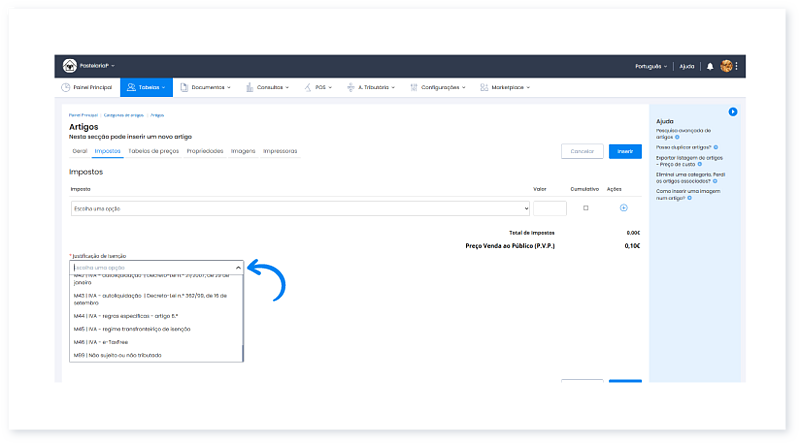Click the Valor input field
Viewport: 800px width, 444px height.
(550, 208)
